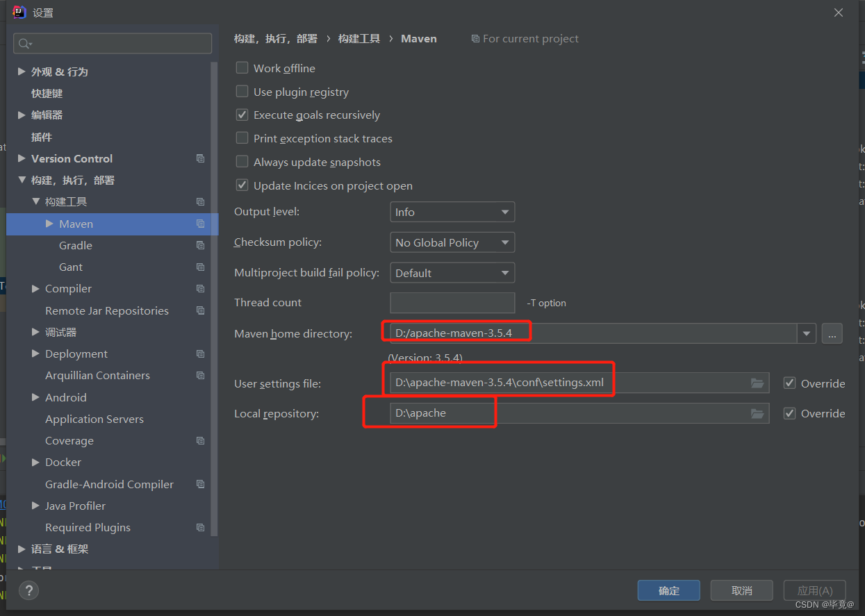Enable Work offline checkbox
The width and height of the screenshot is (865, 616).
242,68
